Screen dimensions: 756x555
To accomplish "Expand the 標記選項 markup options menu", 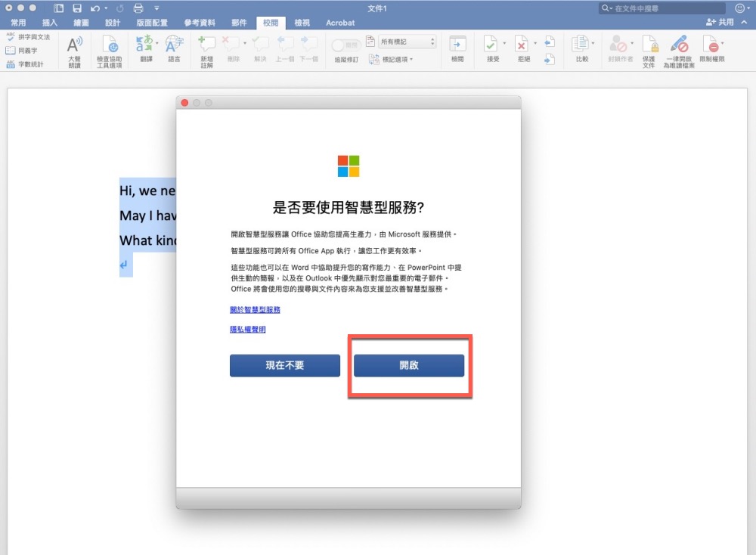I will [x=391, y=59].
